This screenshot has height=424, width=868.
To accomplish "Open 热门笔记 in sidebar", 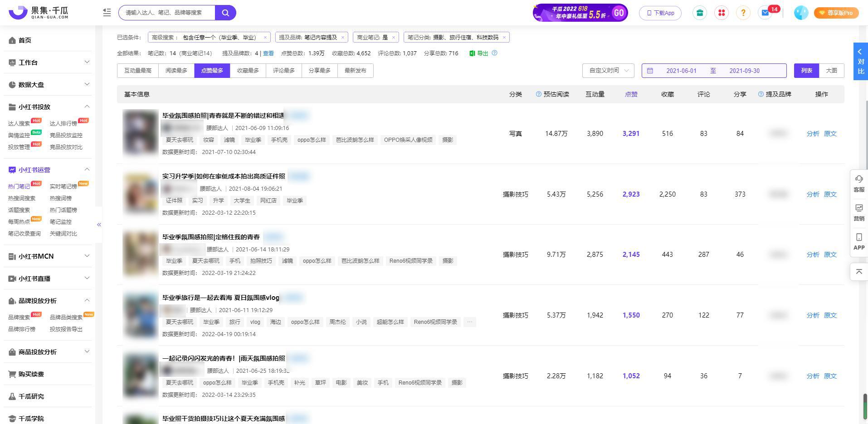I will [x=19, y=187].
